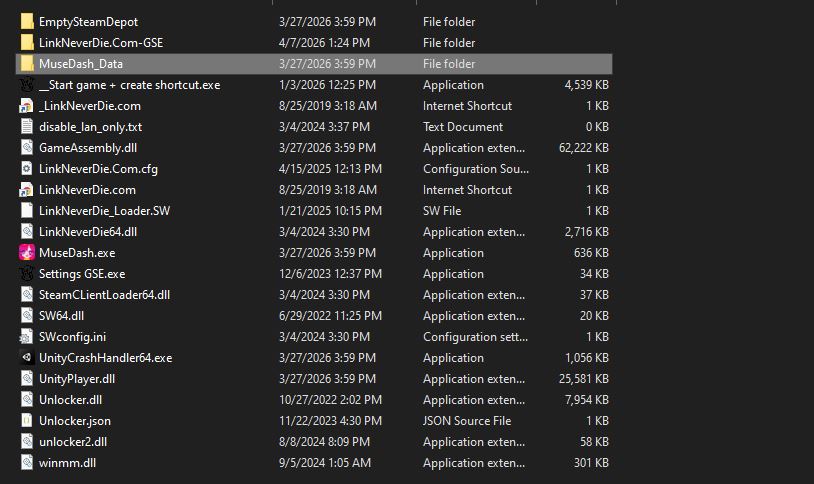This screenshot has width=814, height=484.
Task: Click the size '301 KB'
Action: 591,463
